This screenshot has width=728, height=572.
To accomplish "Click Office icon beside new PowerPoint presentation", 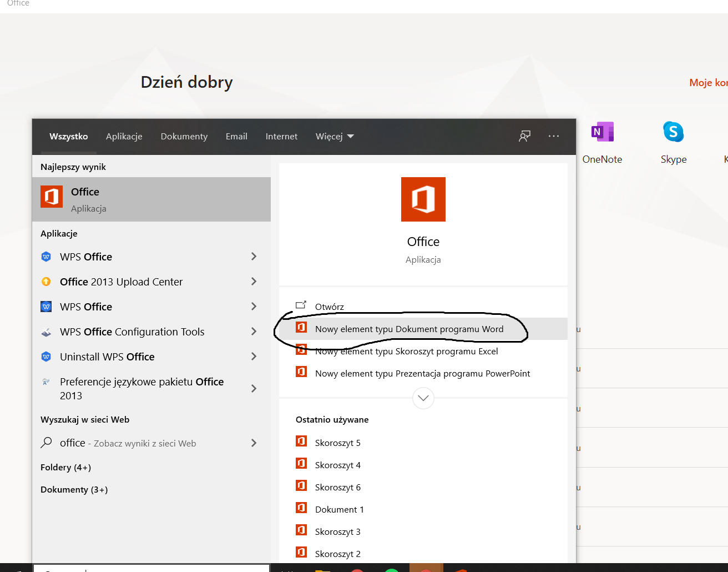I will pos(301,372).
